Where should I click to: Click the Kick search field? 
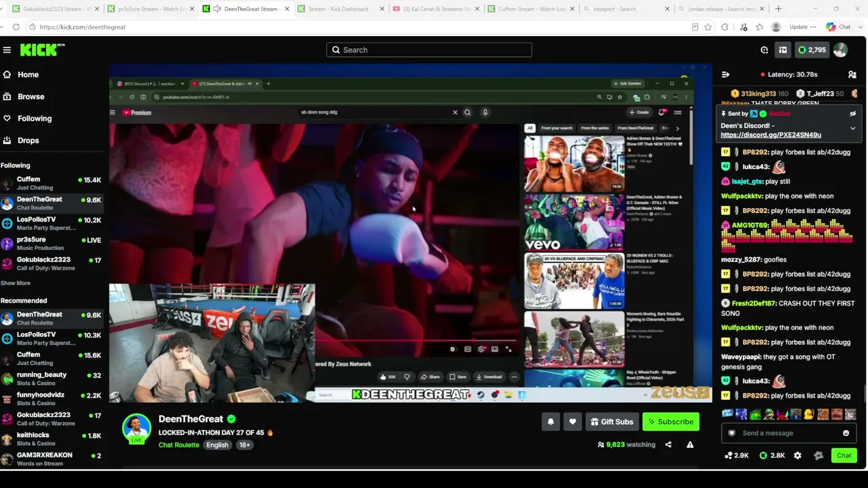click(x=429, y=49)
